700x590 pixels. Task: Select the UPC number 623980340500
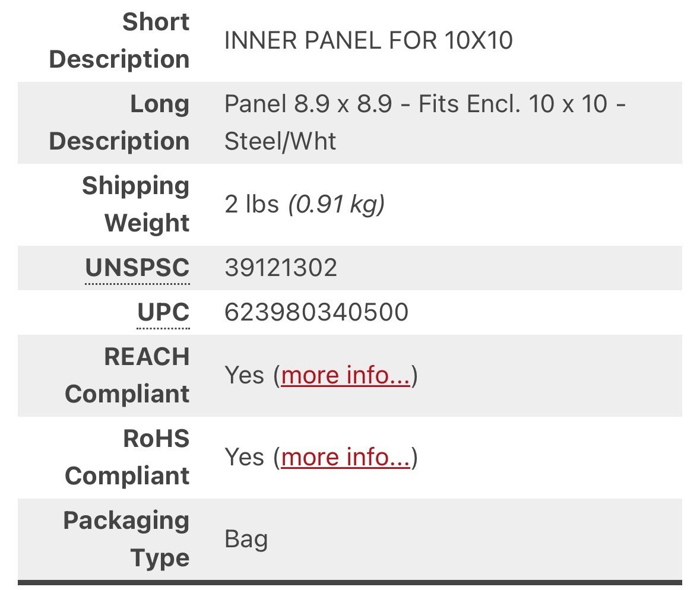[x=316, y=312]
